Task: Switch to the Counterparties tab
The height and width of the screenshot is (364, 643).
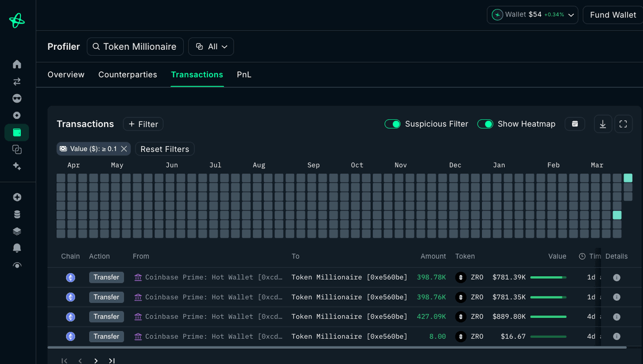Action: tap(128, 74)
